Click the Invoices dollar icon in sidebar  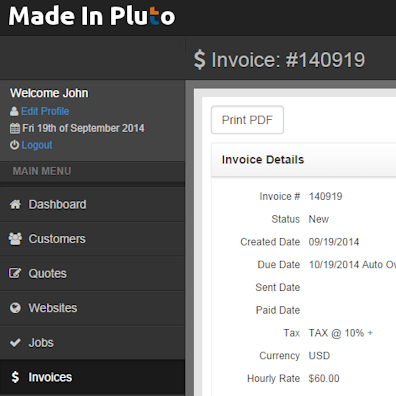click(x=15, y=377)
